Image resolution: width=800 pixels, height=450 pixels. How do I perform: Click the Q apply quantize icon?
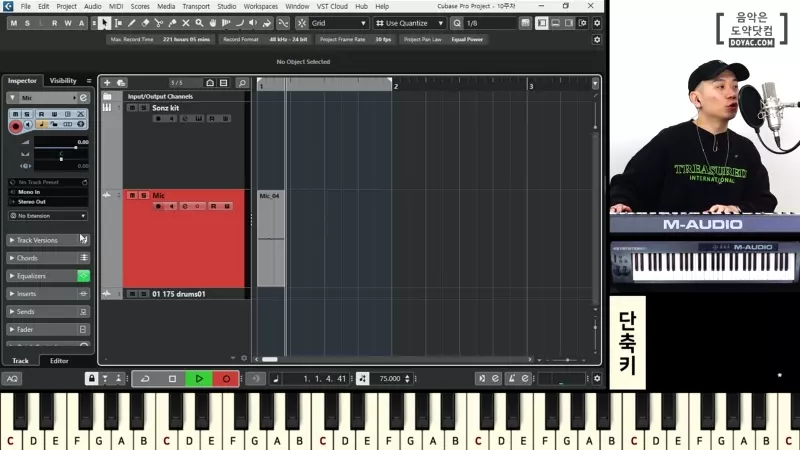click(457, 23)
